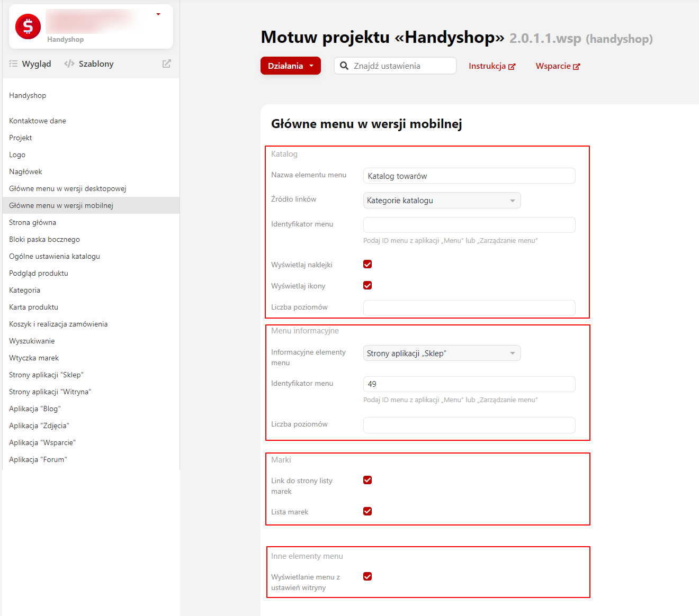Viewport: 699px width, 616px height.
Task: Focus the Znajdź ustawienia search field
Action: [396, 66]
